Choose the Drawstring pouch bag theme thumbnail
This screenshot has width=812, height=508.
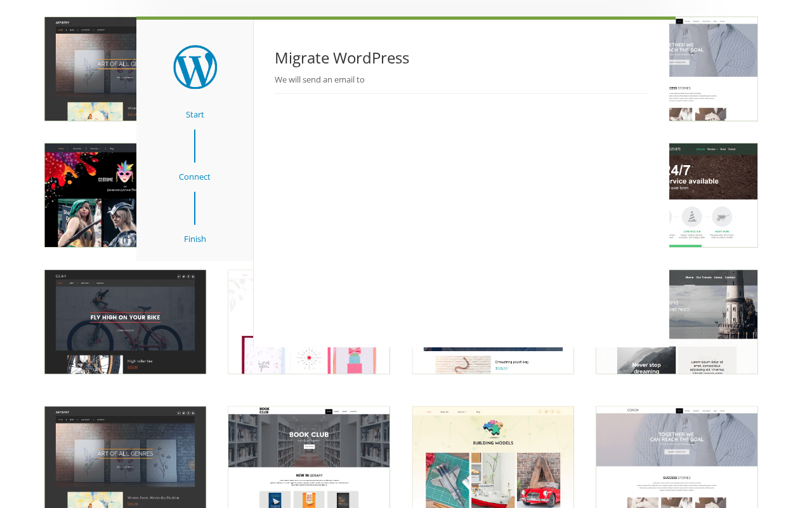point(493,361)
